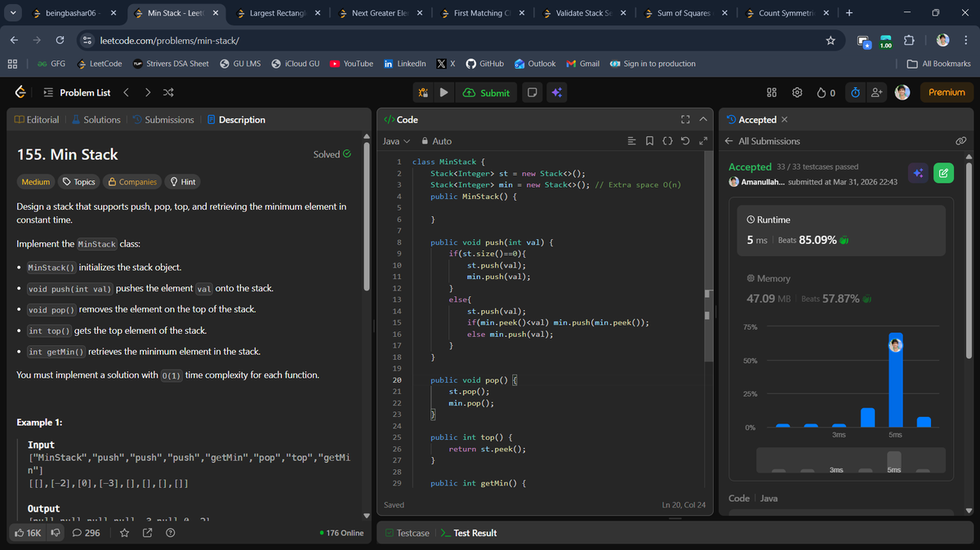Copy submission link icon
Screen dimensions: 980x550
[x=960, y=141]
